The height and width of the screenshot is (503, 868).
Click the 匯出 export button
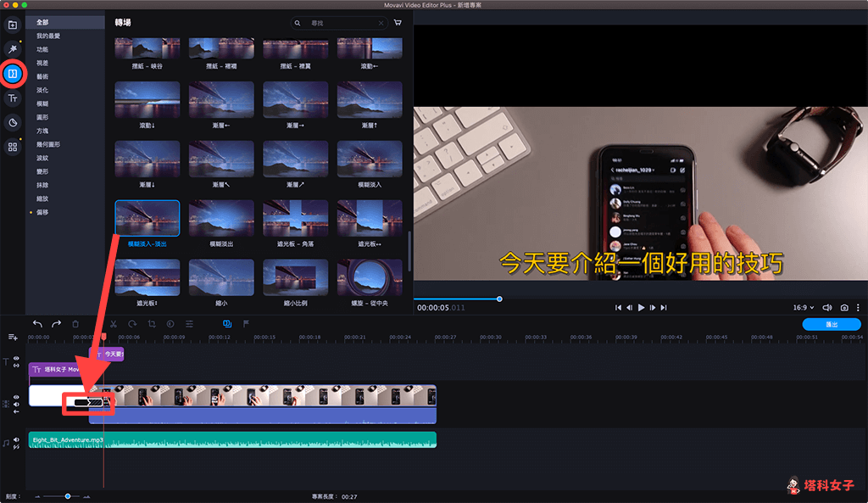(832, 324)
